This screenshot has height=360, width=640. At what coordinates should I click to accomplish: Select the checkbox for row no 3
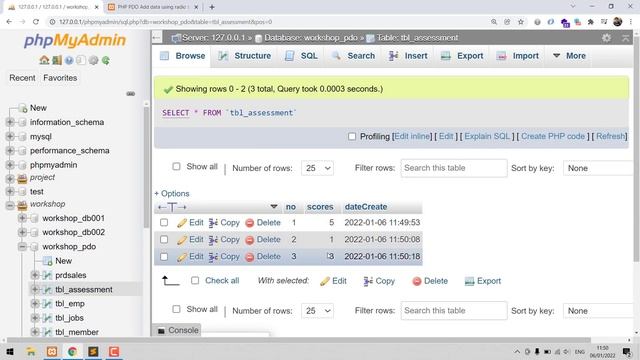164,257
